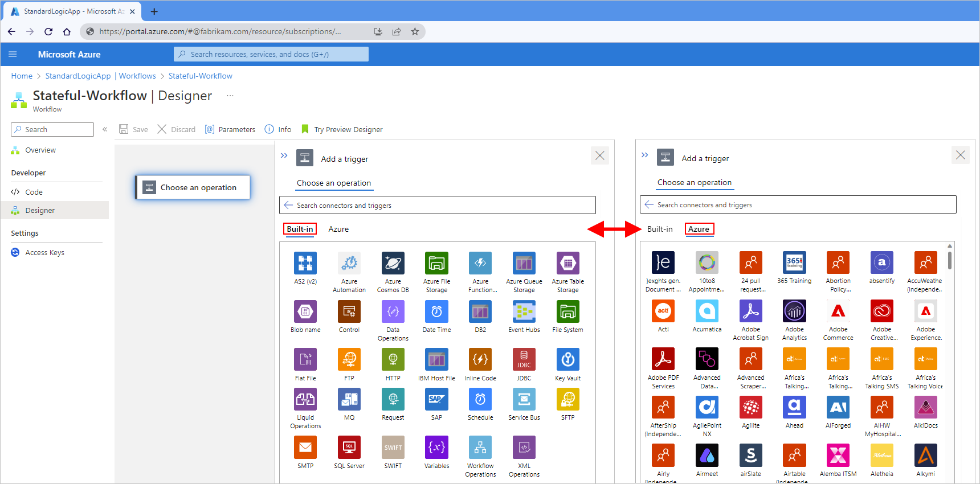Select the Key Vault connector
The height and width of the screenshot is (484, 980).
(568, 359)
